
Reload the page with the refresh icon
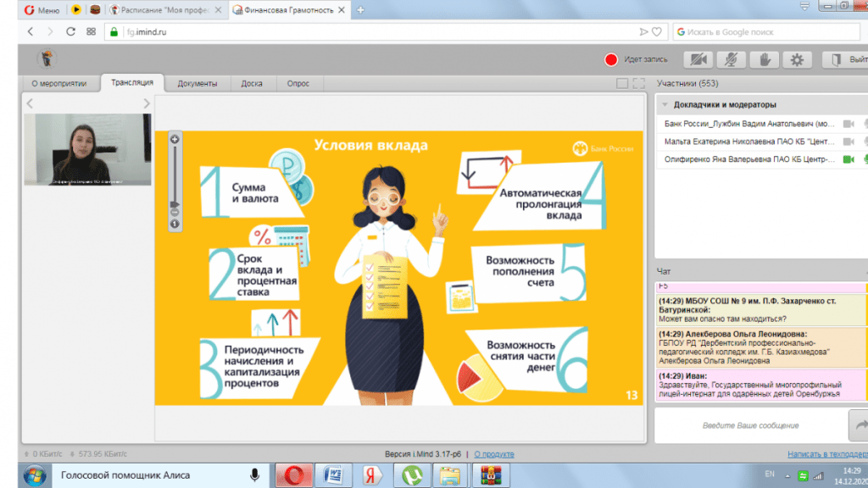coord(70,32)
